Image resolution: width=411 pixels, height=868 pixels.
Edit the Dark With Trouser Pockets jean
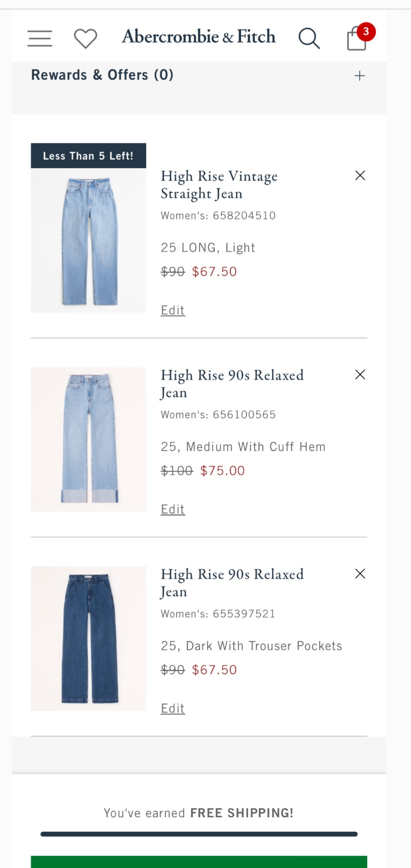(x=172, y=708)
